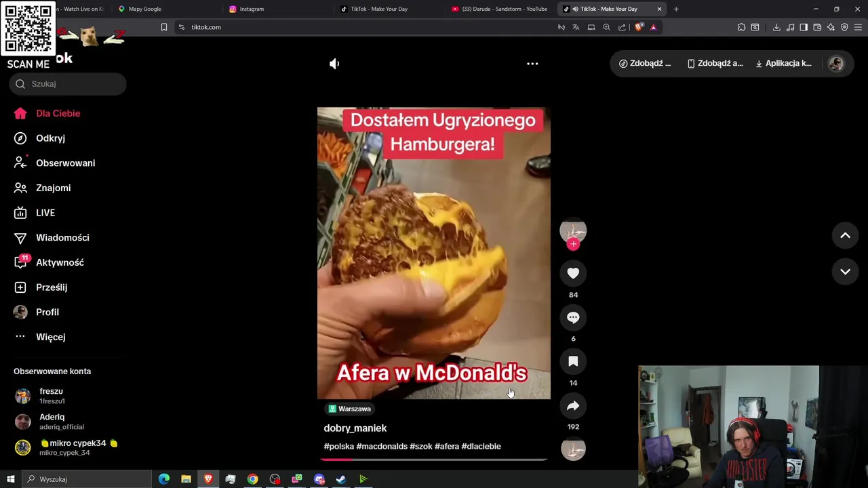Open Windows Start menu
The height and width of the screenshot is (488, 868).
pos(10,479)
